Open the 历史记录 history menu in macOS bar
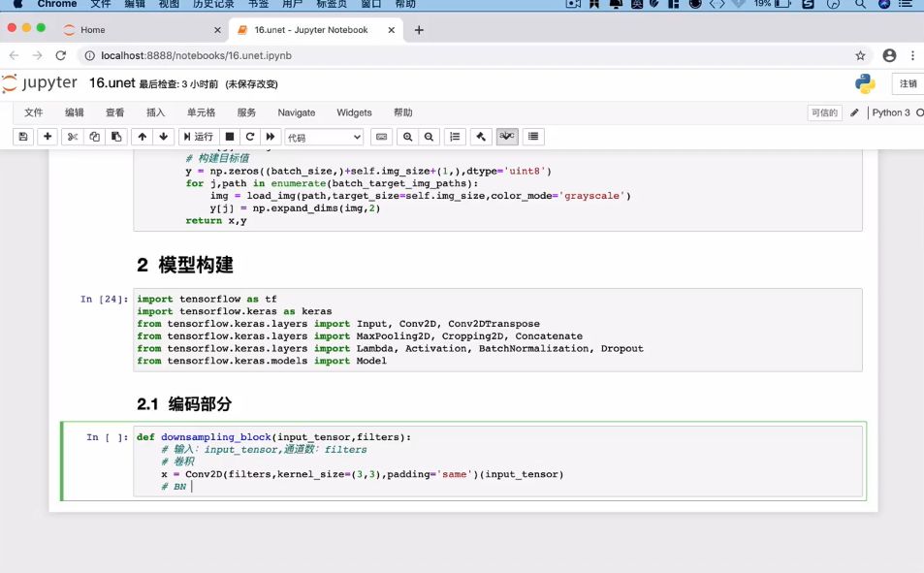The image size is (924, 573). tap(213, 4)
